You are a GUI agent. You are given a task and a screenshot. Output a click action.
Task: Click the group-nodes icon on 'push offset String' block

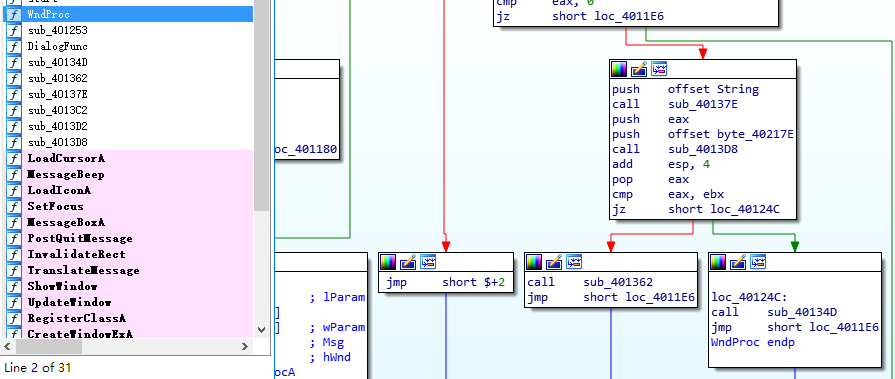(x=659, y=69)
